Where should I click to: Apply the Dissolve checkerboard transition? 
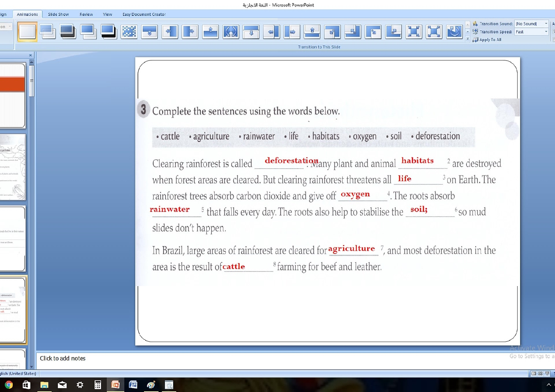click(129, 32)
